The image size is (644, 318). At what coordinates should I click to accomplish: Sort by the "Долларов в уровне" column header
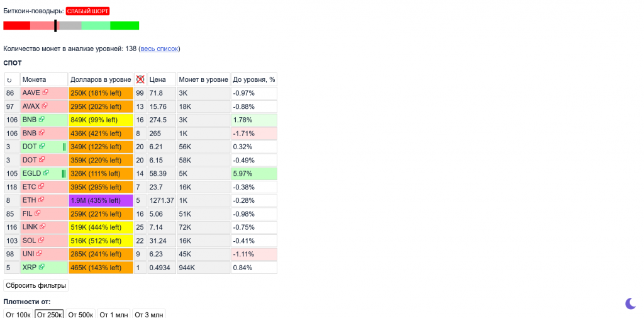(101, 79)
